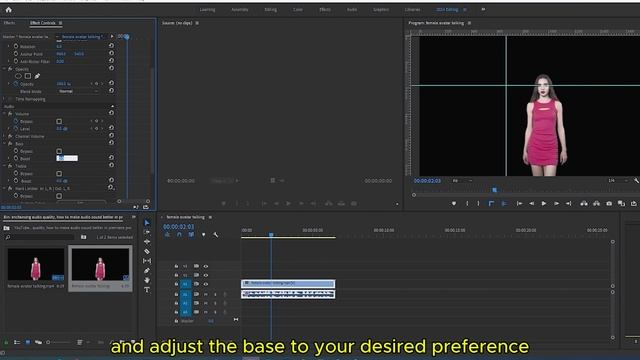The width and height of the screenshot is (640, 360).
Task: Click Lift button in Program Monitor
Action: pos(584,203)
